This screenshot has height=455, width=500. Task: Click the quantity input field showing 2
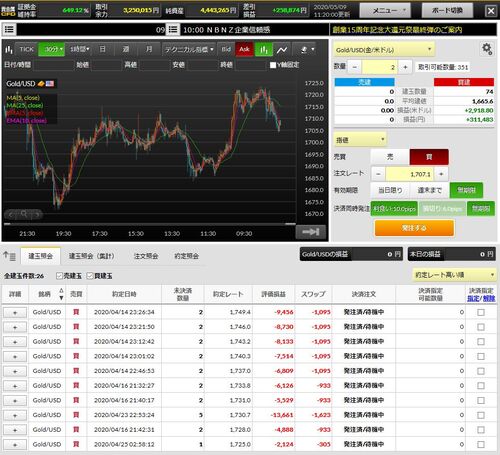coord(380,67)
